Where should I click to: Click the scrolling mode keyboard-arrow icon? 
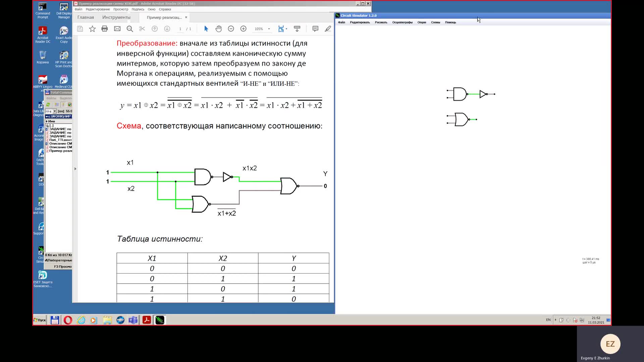(x=297, y=29)
